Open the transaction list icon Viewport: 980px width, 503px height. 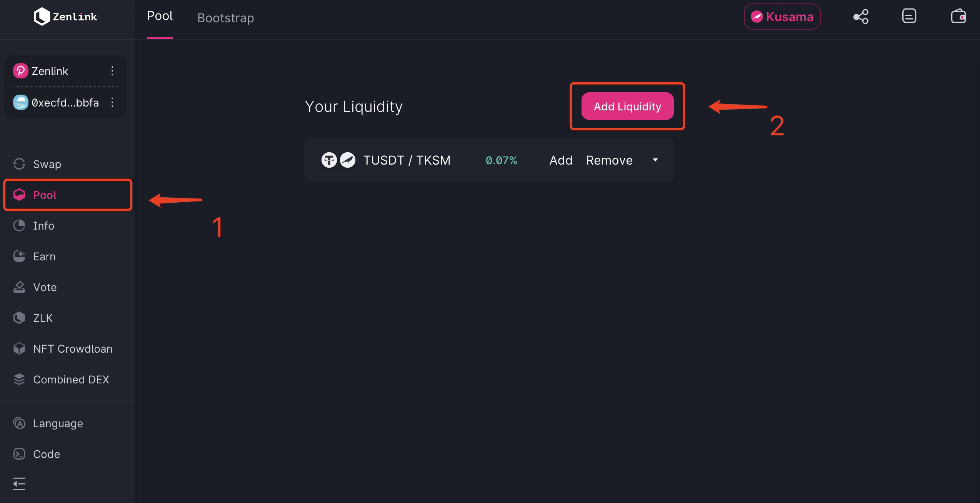909,17
